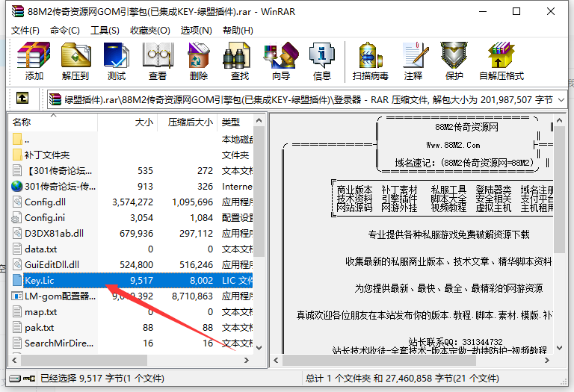Click the LM-gom配置器 application icon
The height and width of the screenshot is (392, 574).
click(17, 296)
